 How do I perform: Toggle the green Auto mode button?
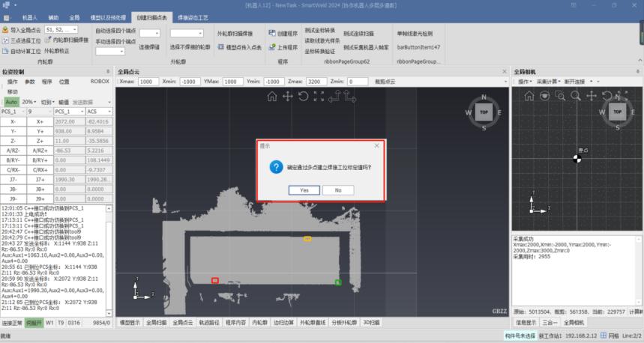tap(11, 101)
